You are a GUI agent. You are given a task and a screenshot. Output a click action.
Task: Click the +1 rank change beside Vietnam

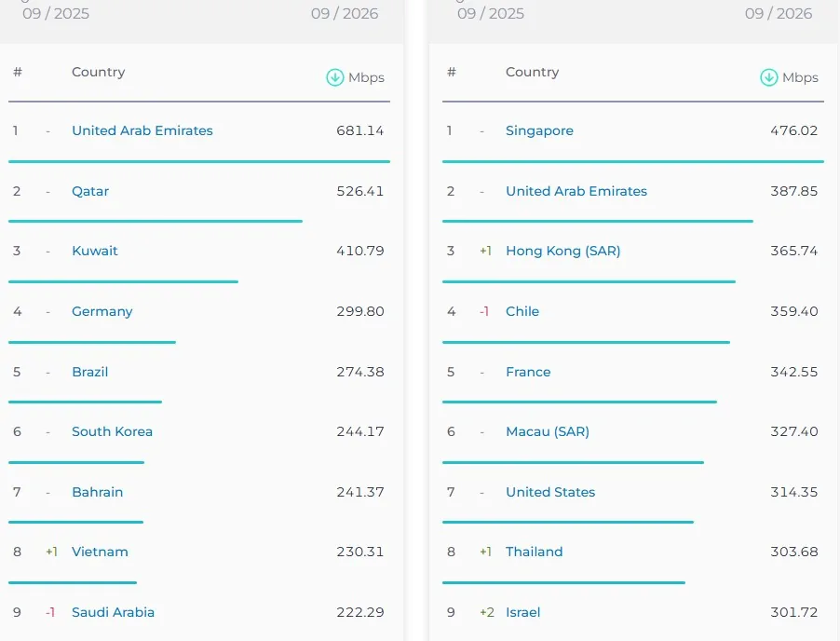51,552
